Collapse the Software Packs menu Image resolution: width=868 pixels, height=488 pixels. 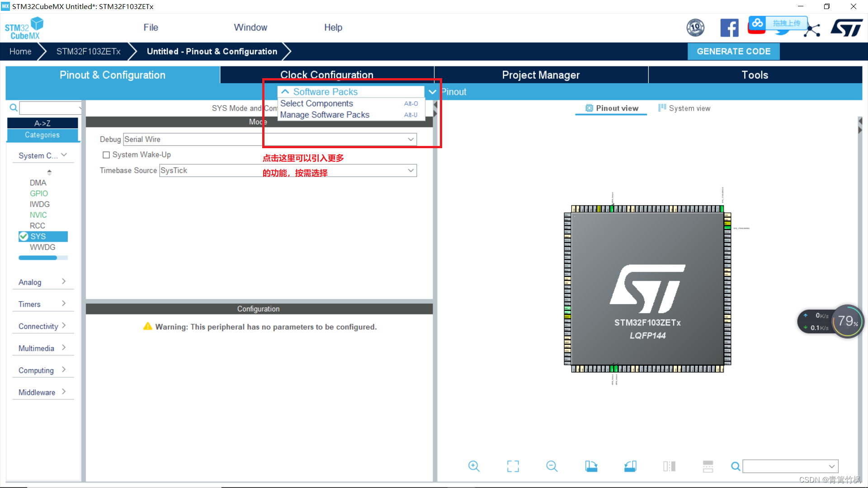[285, 92]
